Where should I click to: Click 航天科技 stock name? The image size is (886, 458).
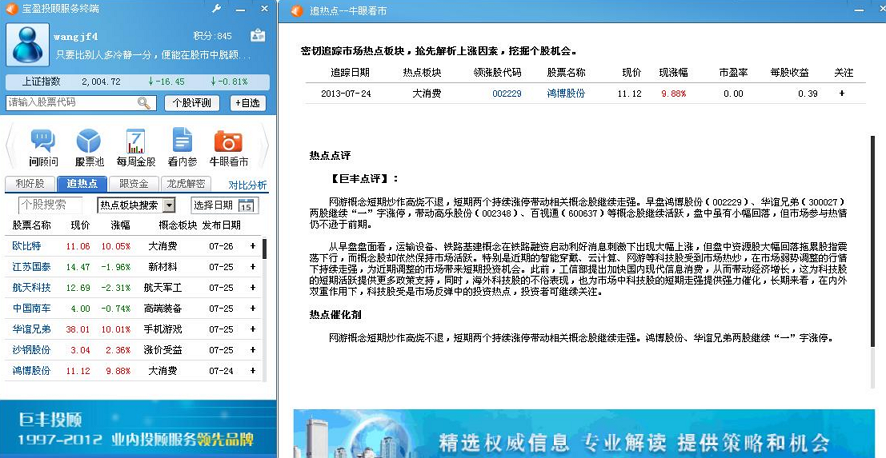pyautogui.click(x=32, y=287)
